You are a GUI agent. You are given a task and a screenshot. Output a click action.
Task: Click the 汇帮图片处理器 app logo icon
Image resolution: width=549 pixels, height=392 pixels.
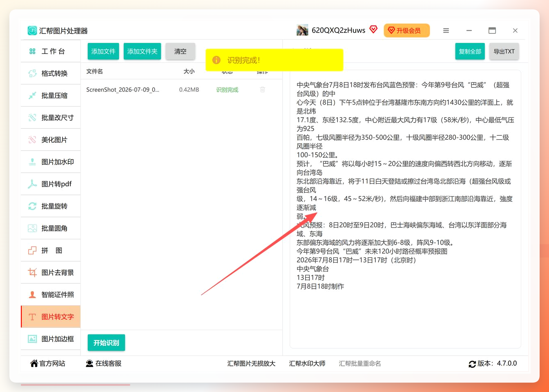coord(32,31)
